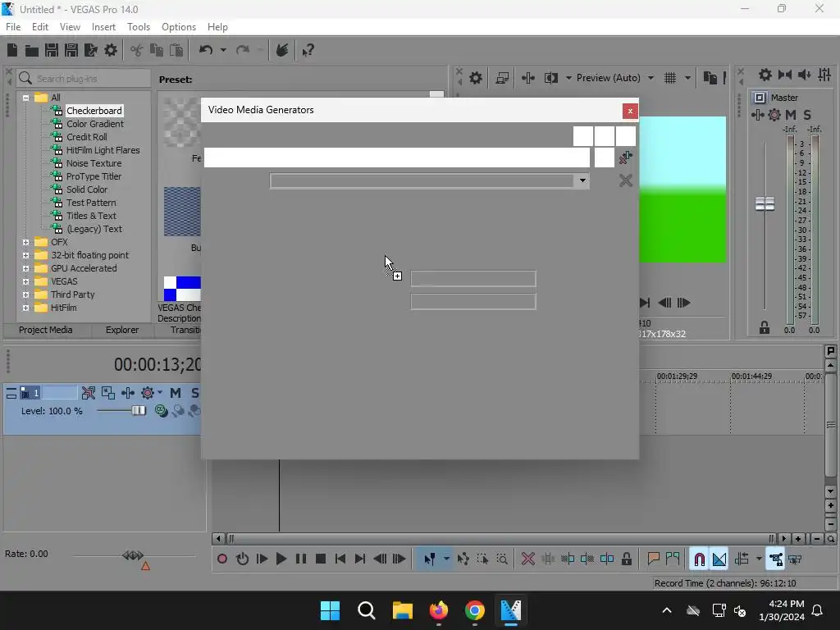Open preview window Project Video Properties gear
The width and height of the screenshot is (840, 630).
pos(476,78)
